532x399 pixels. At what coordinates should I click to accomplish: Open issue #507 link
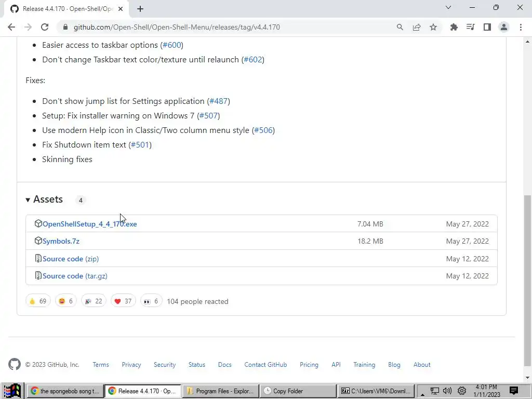208,116
